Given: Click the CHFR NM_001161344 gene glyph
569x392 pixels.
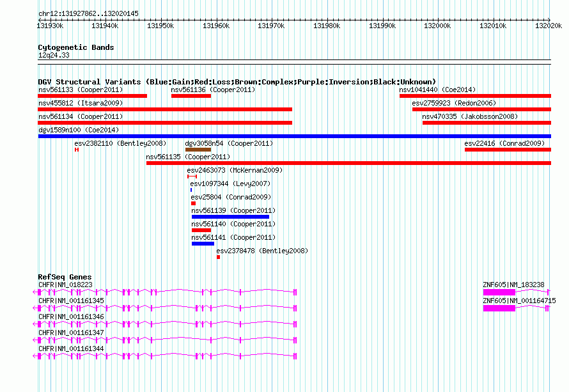Looking at the screenshot, I should point(165,356).
